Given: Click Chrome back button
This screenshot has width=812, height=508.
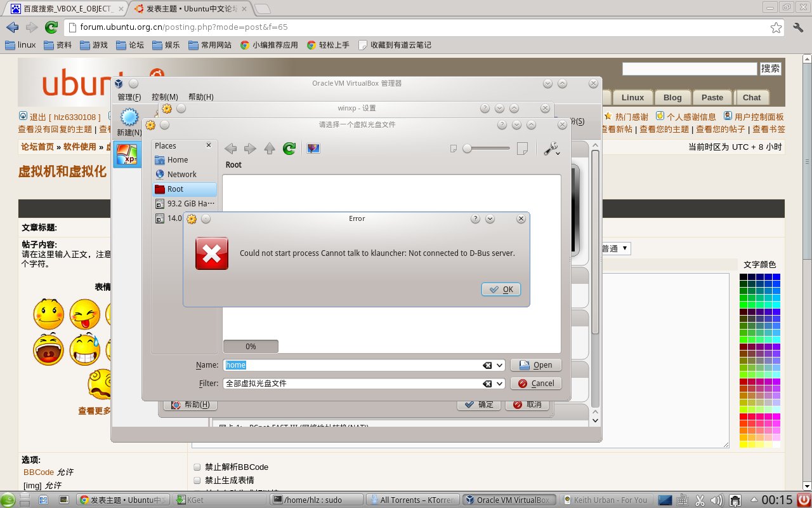Looking at the screenshot, I should pos(12,27).
